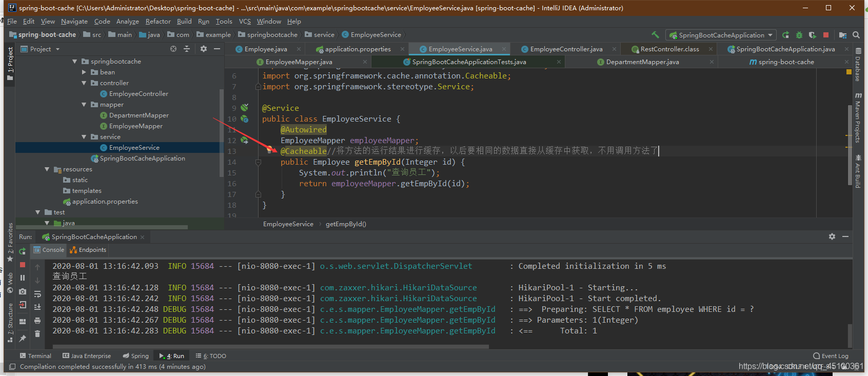Switch to Employee.java editor tab
The height and width of the screenshot is (376, 868).
(265, 49)
